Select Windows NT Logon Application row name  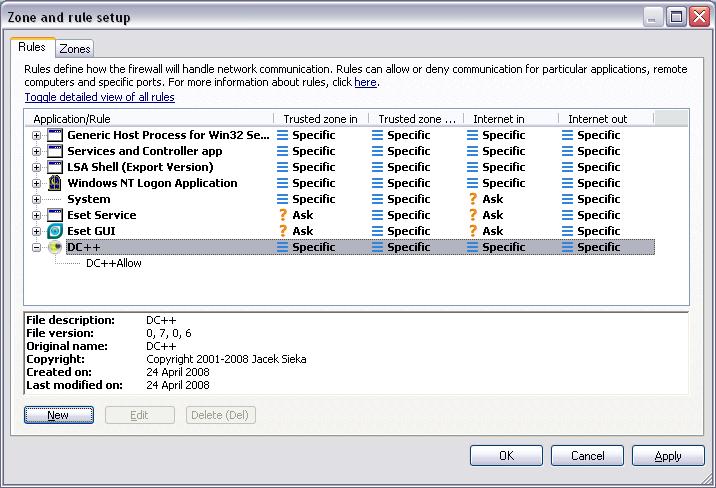152,183
